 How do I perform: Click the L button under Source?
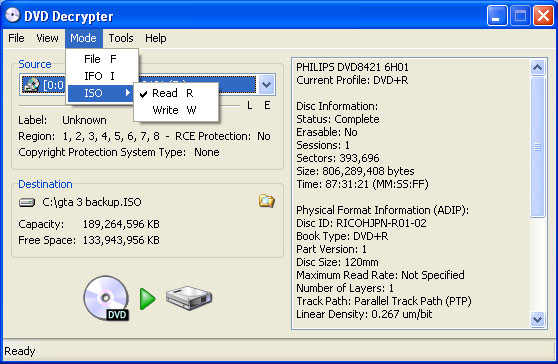(x=250, y=105)
